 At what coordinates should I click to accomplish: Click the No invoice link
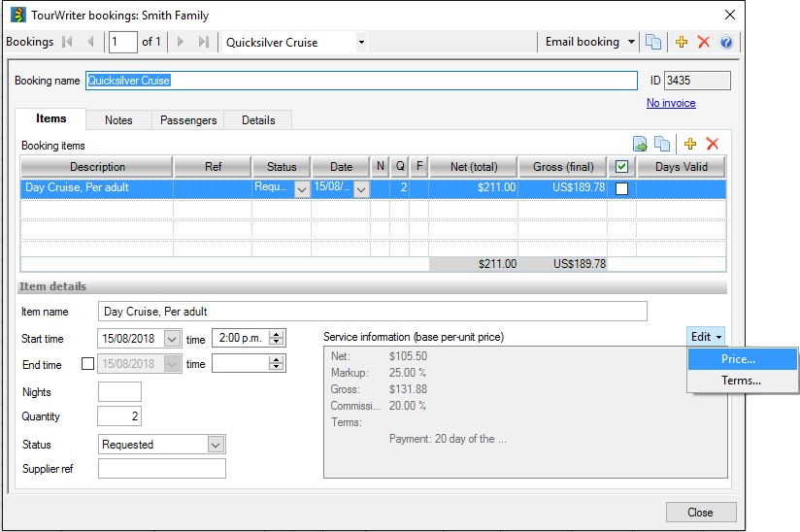coord(671,103)
